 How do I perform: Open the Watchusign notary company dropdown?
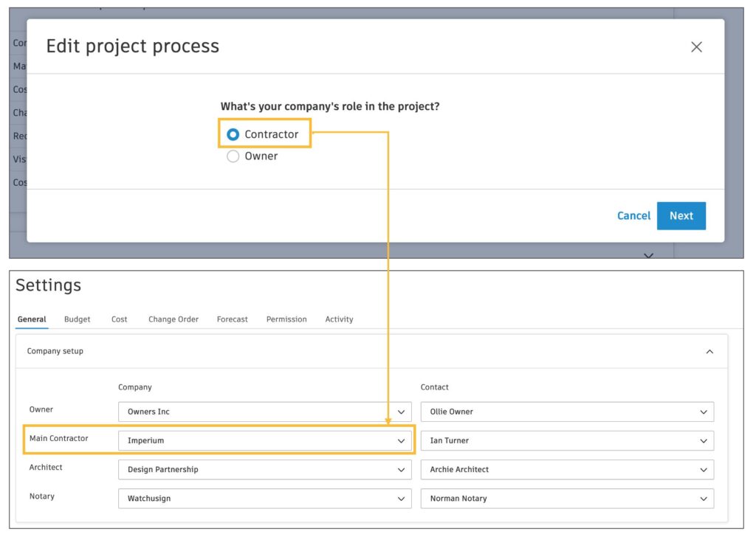click(264, 499)
